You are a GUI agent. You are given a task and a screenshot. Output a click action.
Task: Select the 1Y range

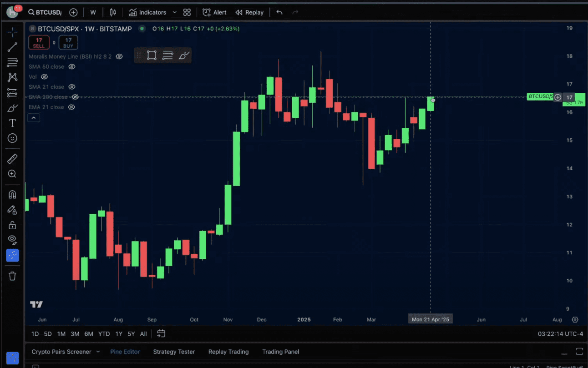(119, 334)
